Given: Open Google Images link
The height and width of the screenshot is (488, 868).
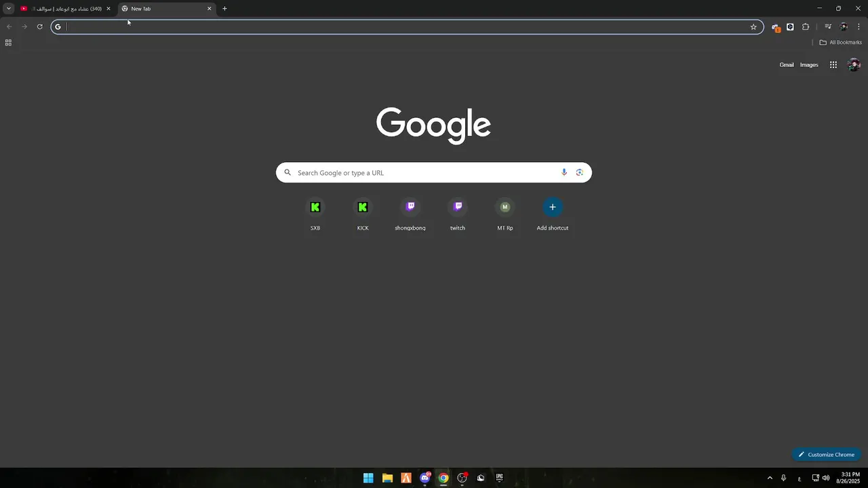Looking at the screenshot, I should coord(809,65).
